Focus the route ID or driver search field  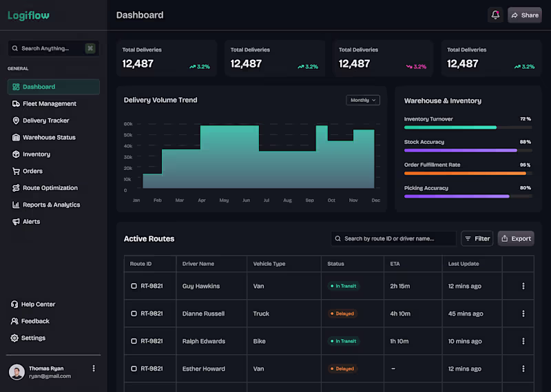click(393, 238)
